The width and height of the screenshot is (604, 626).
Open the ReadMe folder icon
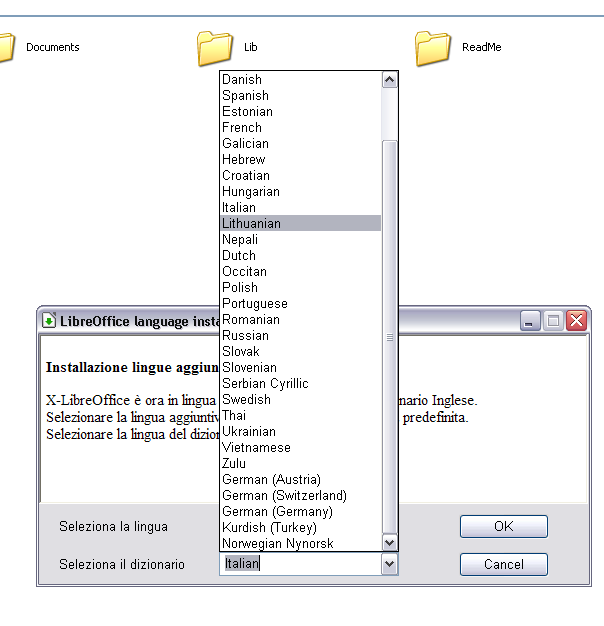coord(433,48)
